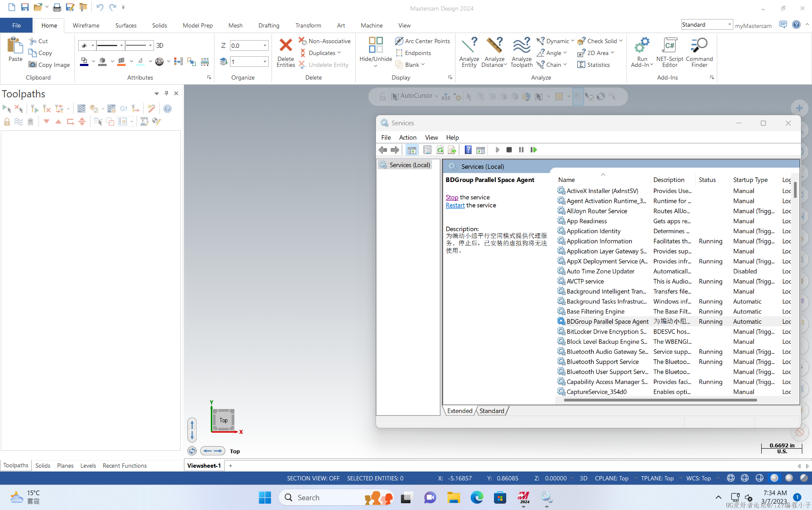Open File Explorer from the taskbar

453,498
